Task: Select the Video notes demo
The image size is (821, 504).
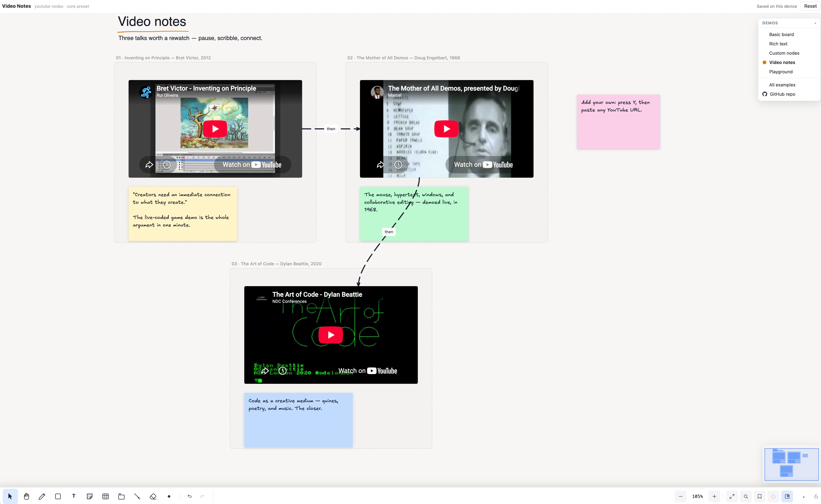Action: coord(782,62)
